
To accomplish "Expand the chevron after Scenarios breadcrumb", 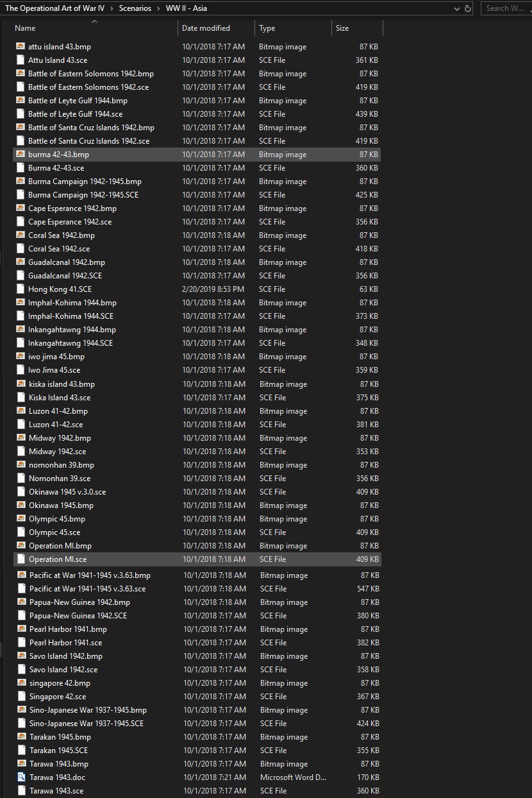I will coord(159,8).
